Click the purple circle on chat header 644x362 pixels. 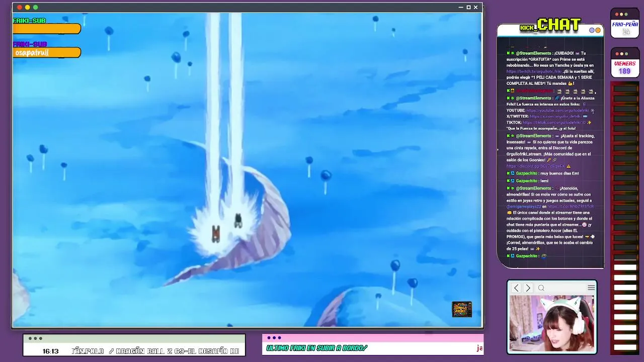pyautogui.click(x=592, y=30)
